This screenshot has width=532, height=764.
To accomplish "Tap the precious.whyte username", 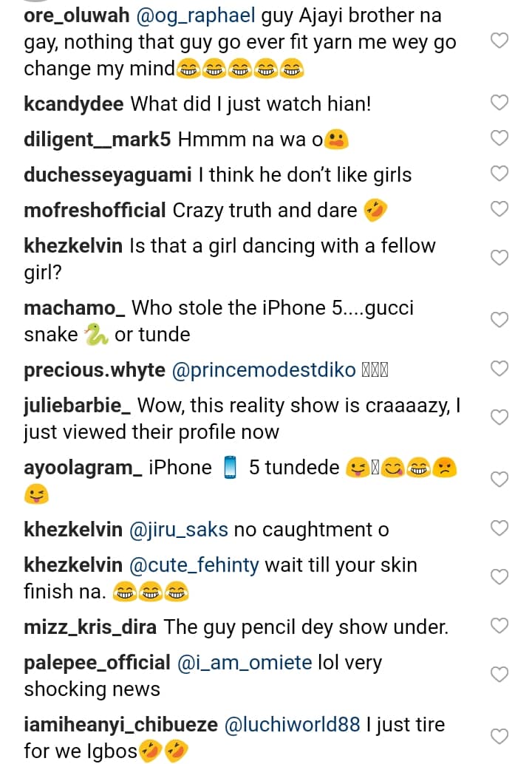I will coord(95,370).
